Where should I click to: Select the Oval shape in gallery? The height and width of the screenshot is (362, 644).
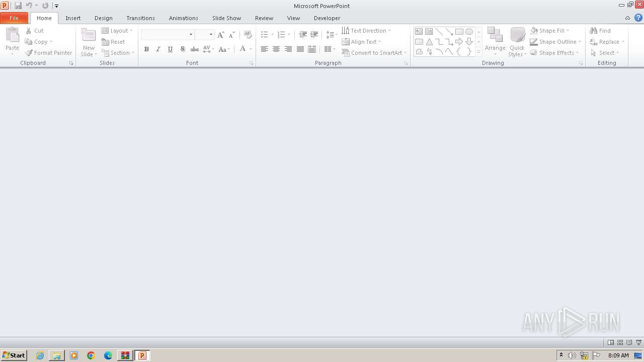coord(469,31)
